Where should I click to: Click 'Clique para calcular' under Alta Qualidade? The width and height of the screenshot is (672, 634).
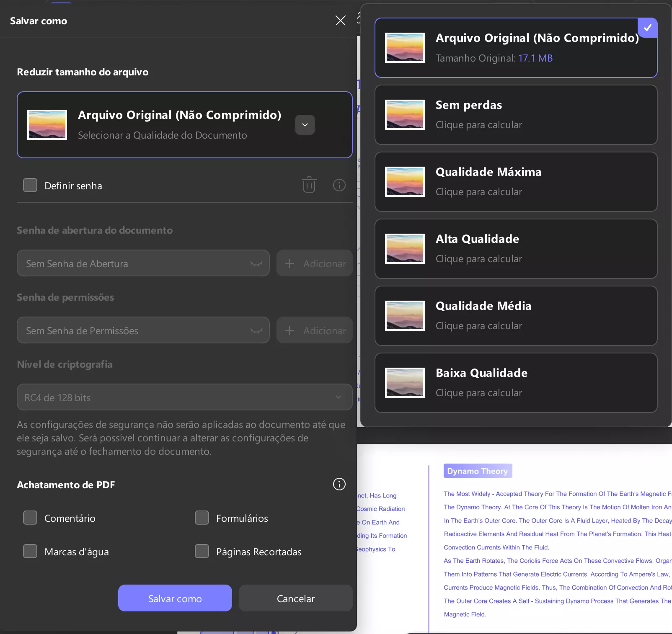tap(479, 259)
